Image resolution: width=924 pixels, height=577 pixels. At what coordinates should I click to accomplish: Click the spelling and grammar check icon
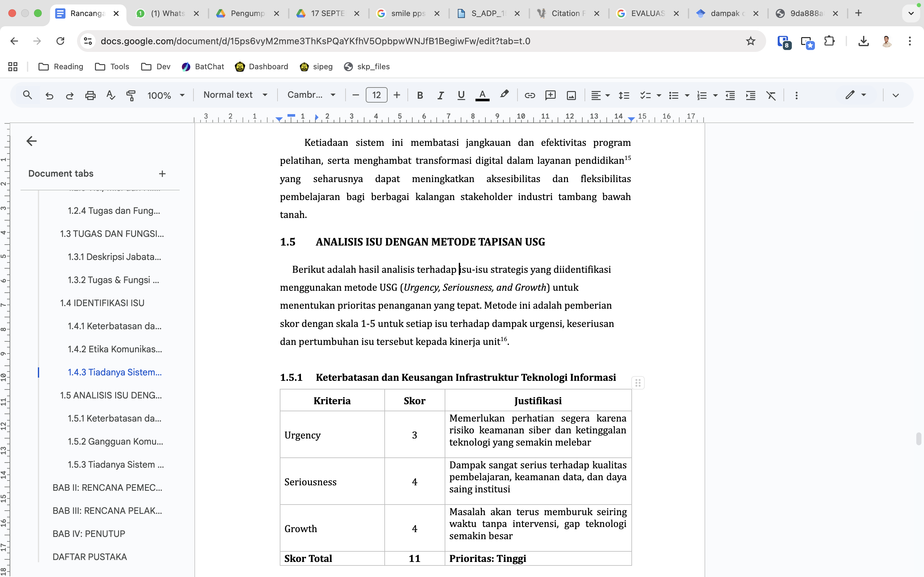click(x=111, y=95)
